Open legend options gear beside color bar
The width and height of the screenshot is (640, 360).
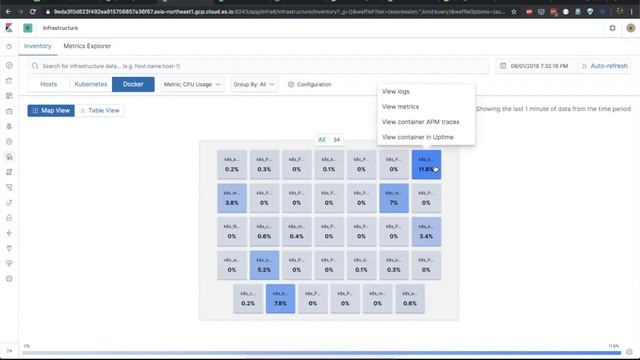[629, 351]
